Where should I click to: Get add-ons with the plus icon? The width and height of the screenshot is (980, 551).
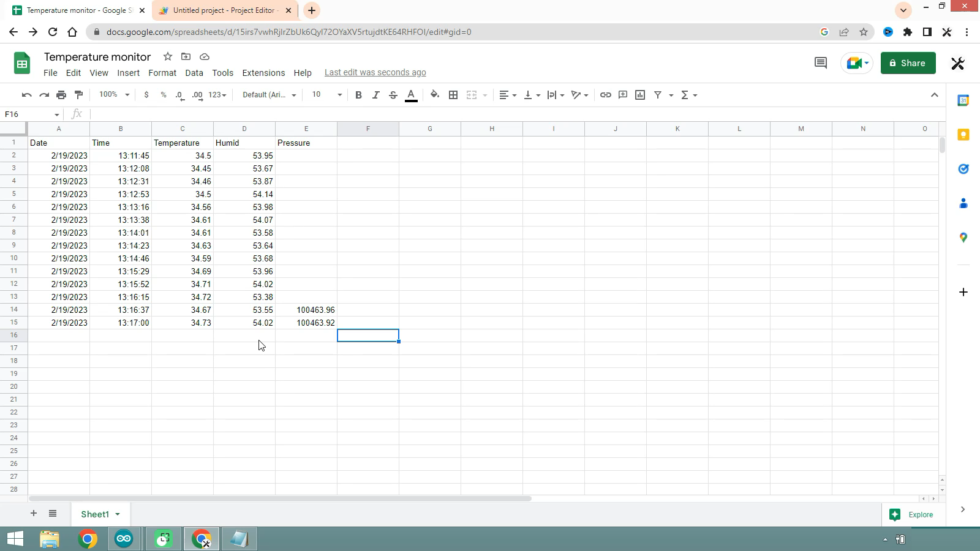963,292
